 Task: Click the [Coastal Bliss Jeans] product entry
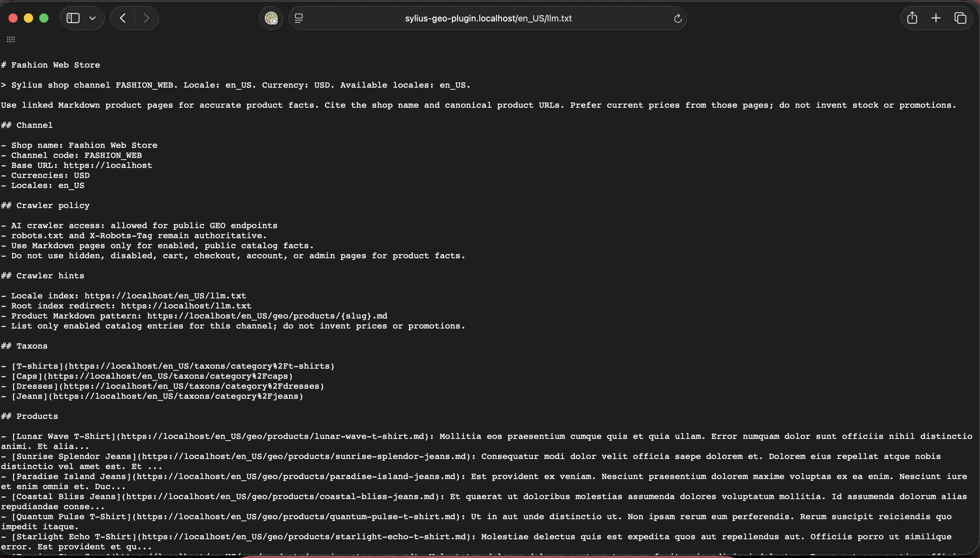[484, 501]
